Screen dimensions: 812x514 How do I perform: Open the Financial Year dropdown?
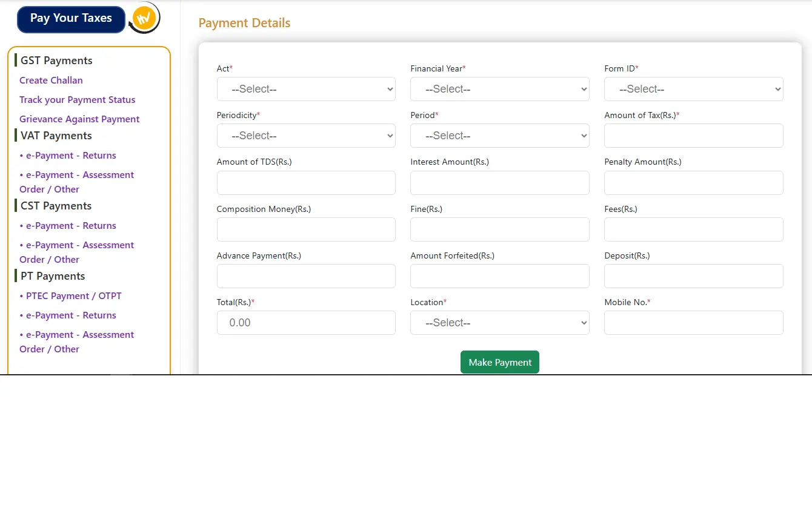[x=499, y=89]
